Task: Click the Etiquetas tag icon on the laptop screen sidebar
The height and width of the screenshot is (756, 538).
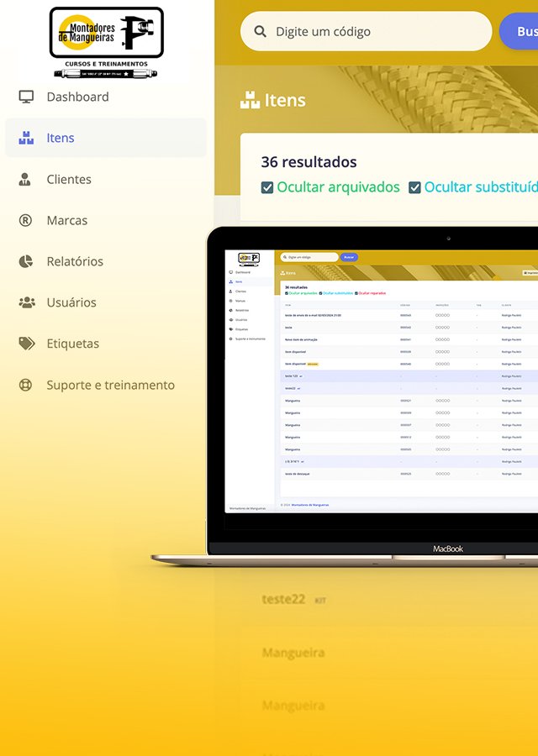Action: point(230,328)
